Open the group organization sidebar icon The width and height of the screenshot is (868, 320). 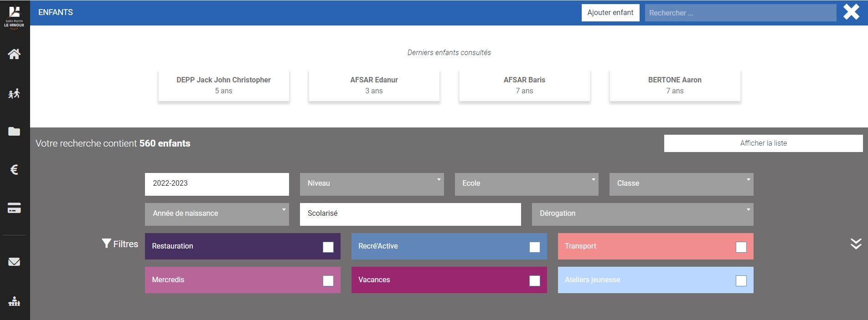tap(14, 301)
